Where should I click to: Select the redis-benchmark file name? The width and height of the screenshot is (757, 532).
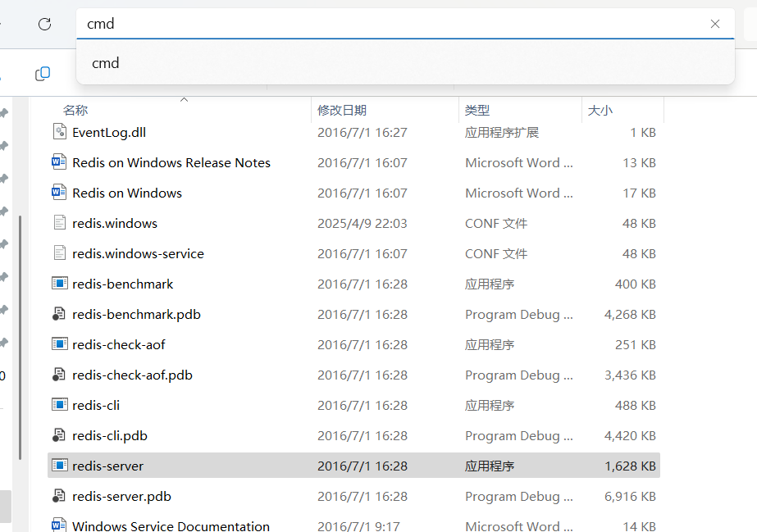[123, 284]
